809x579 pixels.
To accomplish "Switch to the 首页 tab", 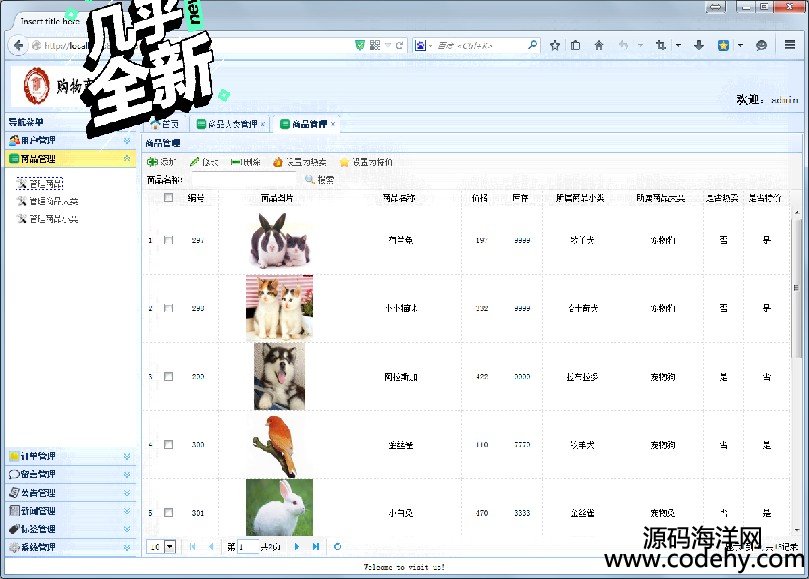I will (165, 124).
